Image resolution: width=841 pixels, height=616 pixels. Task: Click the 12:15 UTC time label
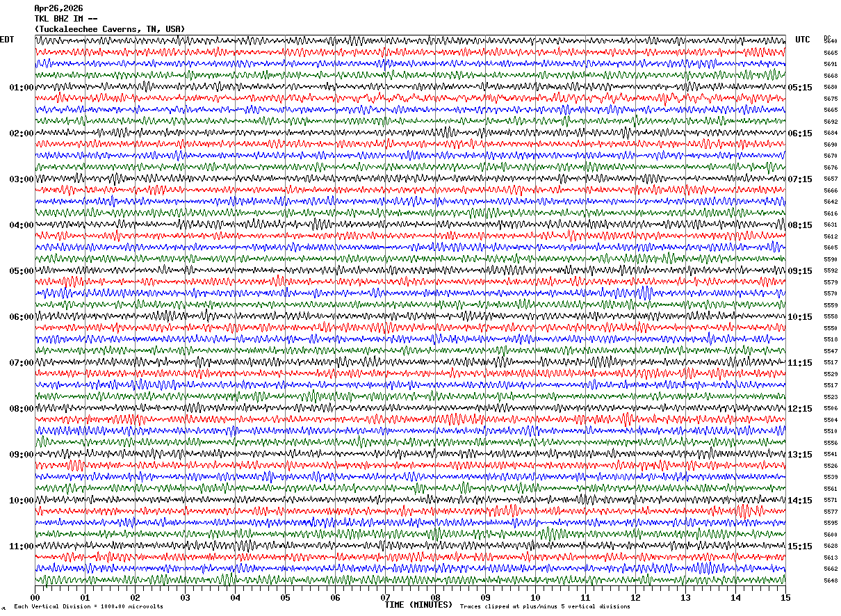(x=800, y=409)
